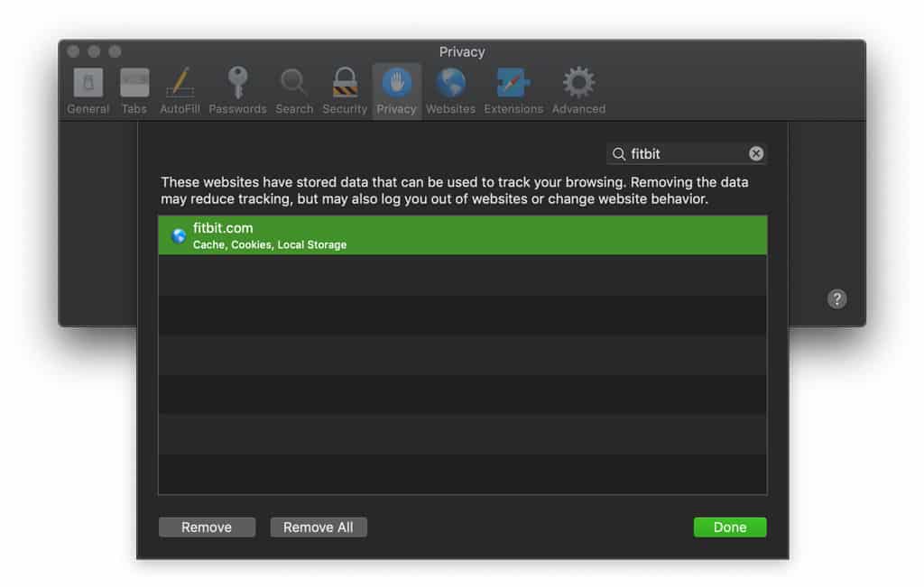Open Advanced settings gear icon
Image resolution: width=924 pixels, height=587 pixels.
(578, 91)
